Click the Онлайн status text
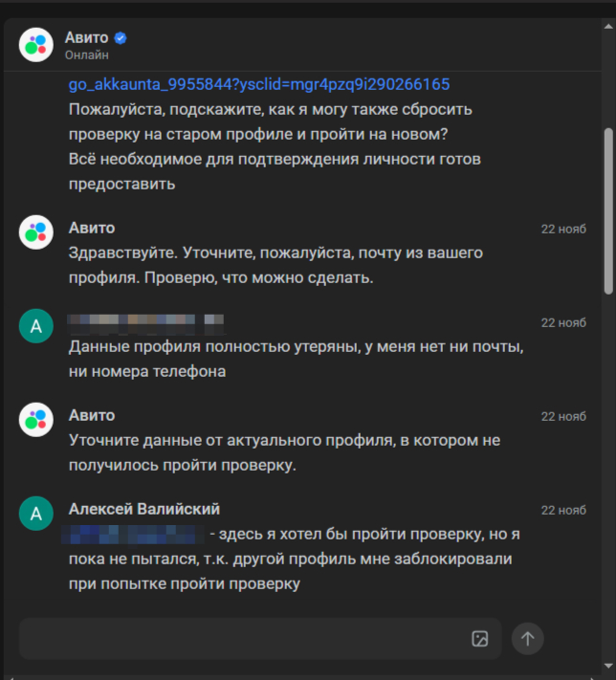Image resolution: width=616 pixels, height=680 pixels. (87, 55)
